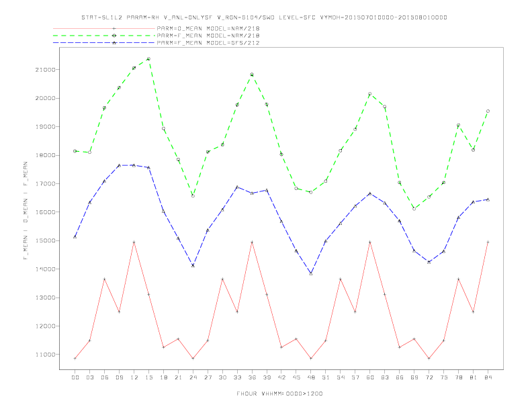Viewport: 532px width, 411px height.
Task: Click the x-axis tick label 78
Action: 458,377
